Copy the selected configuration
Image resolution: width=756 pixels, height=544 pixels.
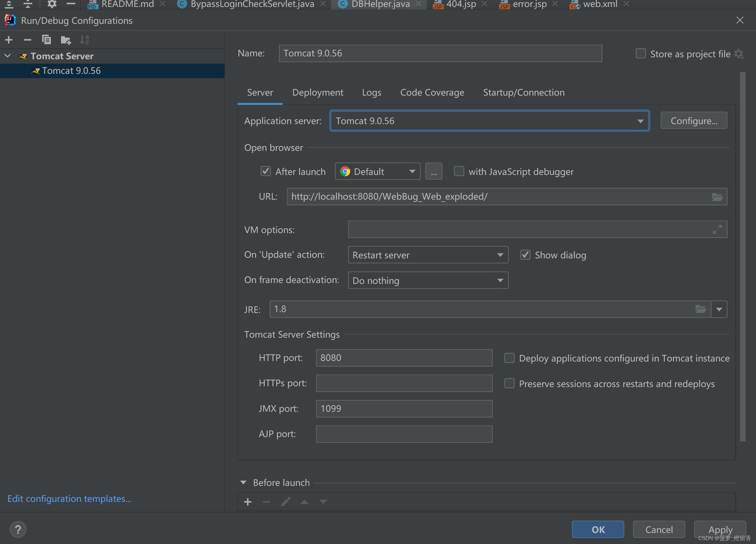pos(46,40)
